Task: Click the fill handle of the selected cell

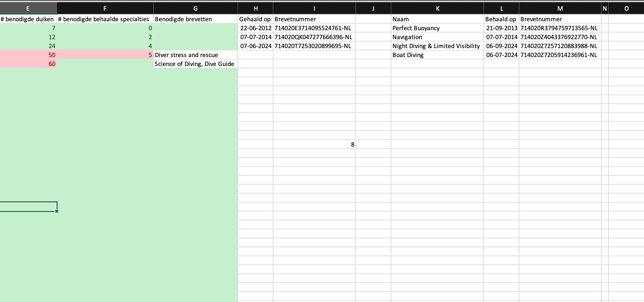Action: (57, 211)
